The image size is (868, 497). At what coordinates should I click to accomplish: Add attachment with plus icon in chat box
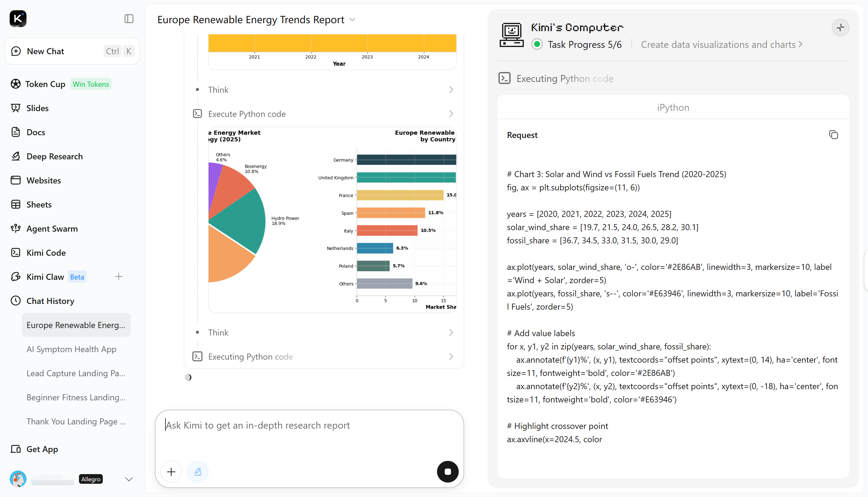point(171,471)
